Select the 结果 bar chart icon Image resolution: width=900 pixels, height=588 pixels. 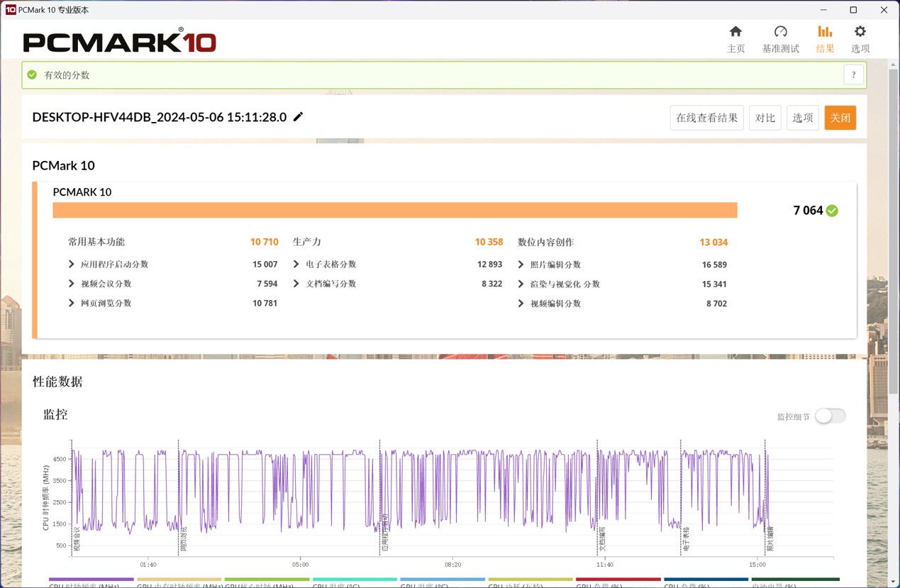pyautogui.click(x=825, y=32)
